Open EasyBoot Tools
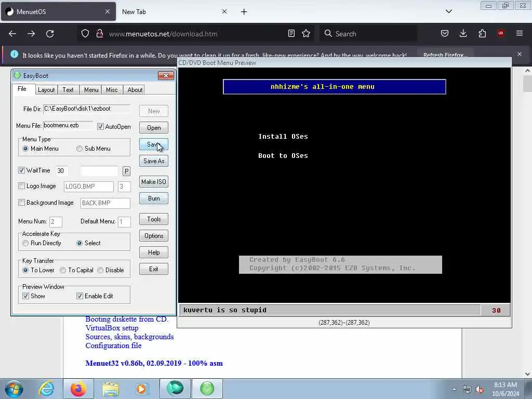The width and height of the screenshot is (532, 399). [x=154, y=219]
